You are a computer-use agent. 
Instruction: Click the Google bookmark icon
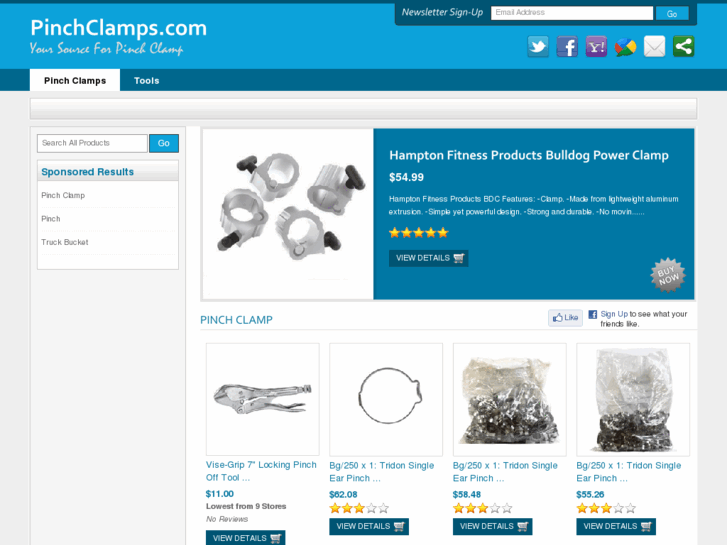625,46
